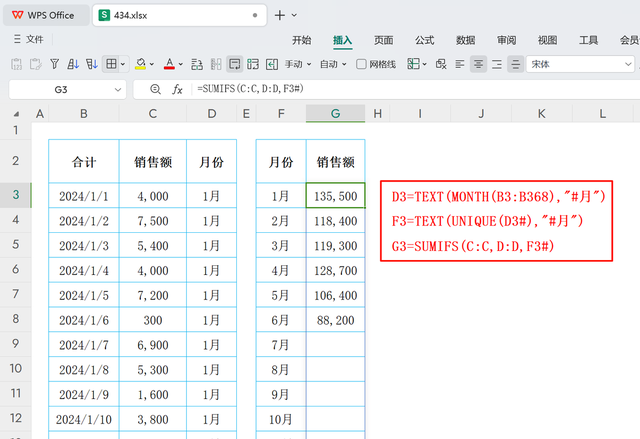Switch to the 页面 ribbon tab
Screen dimensions: 640x439
[384, 40]
